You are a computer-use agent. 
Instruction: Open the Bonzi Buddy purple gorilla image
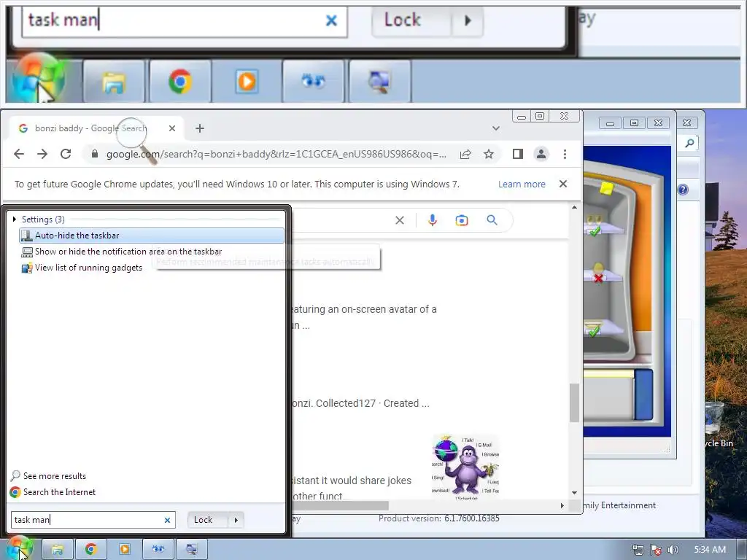465,467
